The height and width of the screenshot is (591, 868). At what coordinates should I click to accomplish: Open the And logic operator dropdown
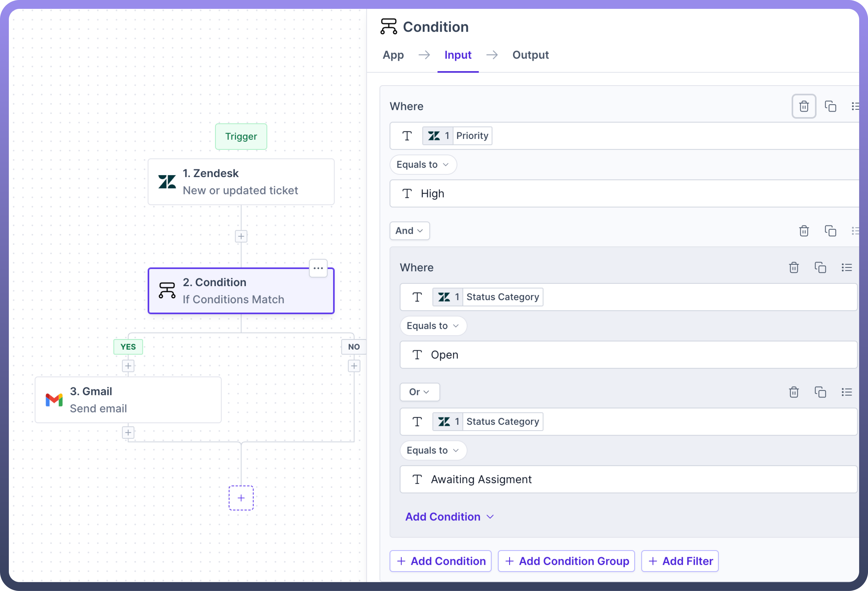(x=409, y=231)
